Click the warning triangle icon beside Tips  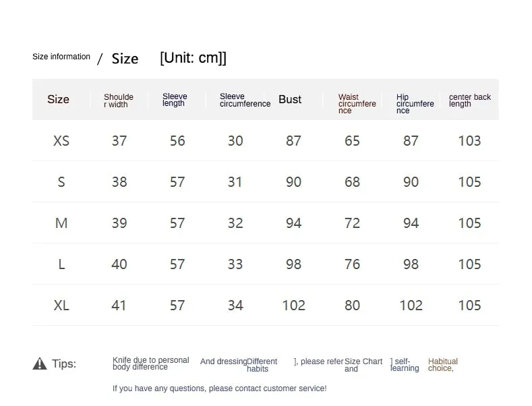40,364
